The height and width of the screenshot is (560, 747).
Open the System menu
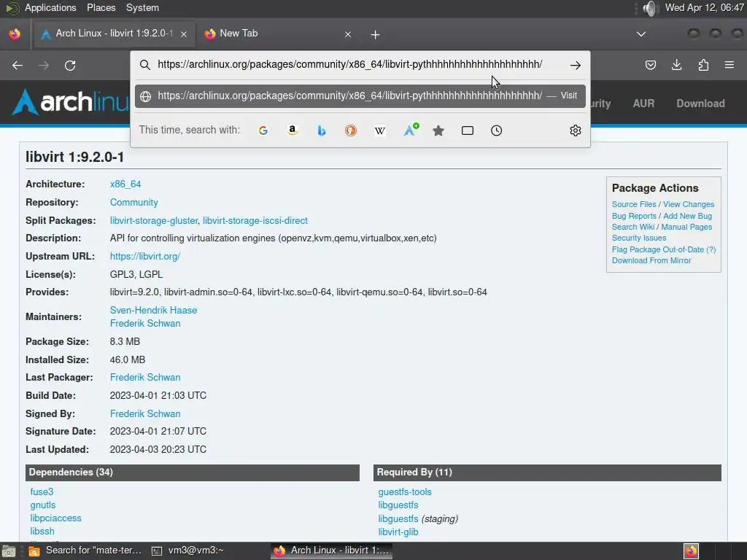click(x=142, y=7)
